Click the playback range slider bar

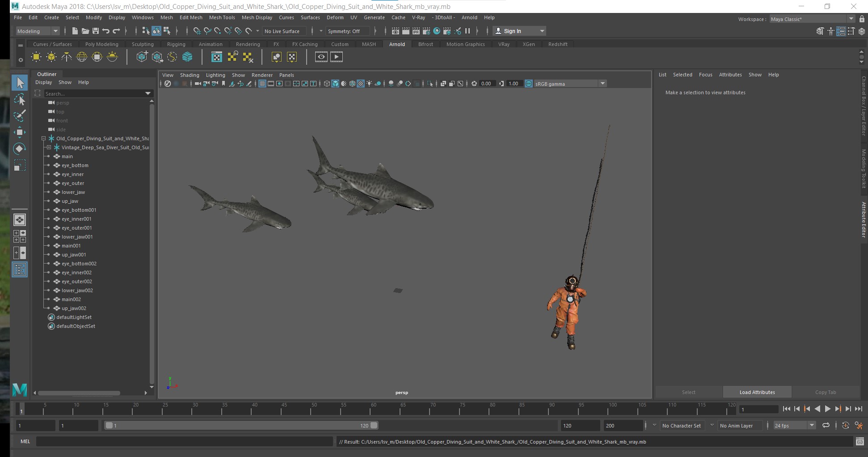click(241, 425)
